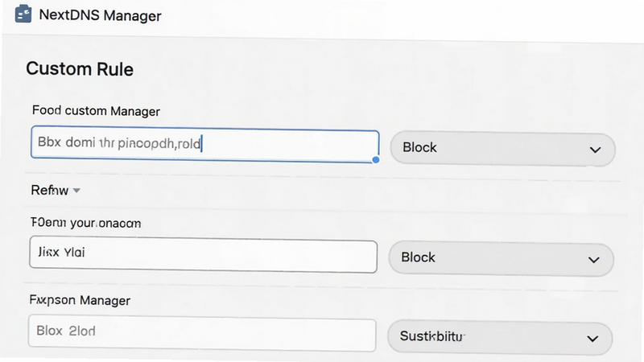The height and width of the screenshot is (362, 644).
Task: Click the input field containing Jisx Ylai
Action: (x=204, y=254)
